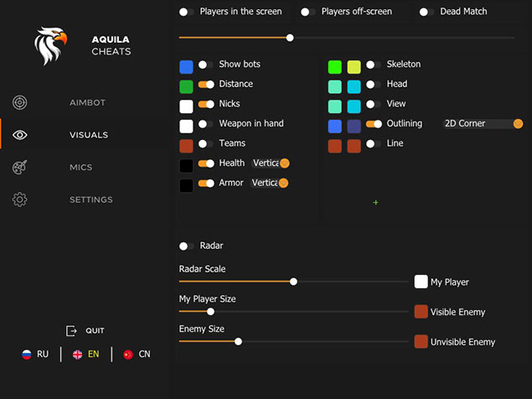Open the Armor Vertical dropdown
This screenshot has width=532, height=399.
point(270,183)
